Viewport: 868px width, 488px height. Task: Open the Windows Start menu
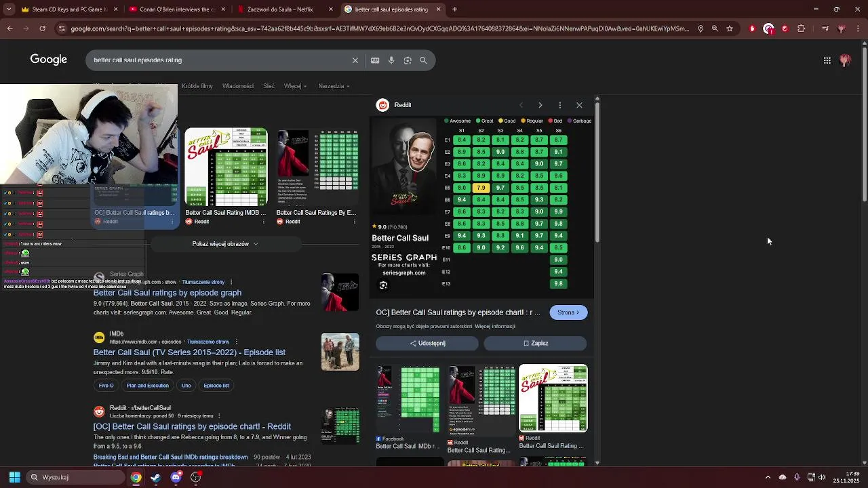click(14, 477)
